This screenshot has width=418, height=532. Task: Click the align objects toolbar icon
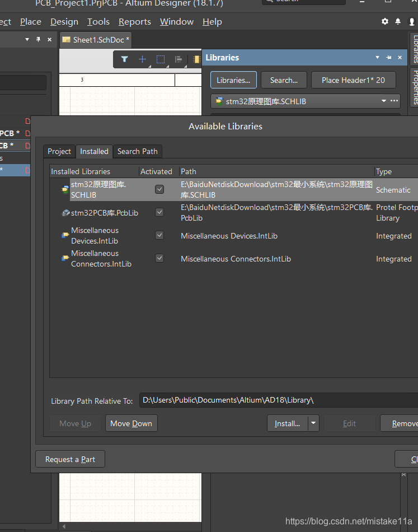click(x=179, y=59)
